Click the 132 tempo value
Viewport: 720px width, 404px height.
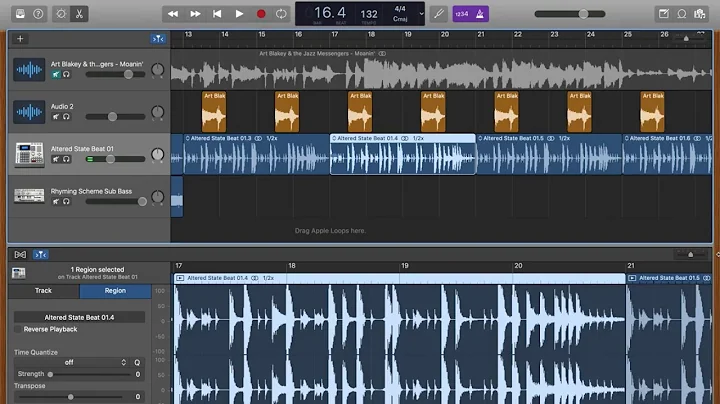[369, 14]
